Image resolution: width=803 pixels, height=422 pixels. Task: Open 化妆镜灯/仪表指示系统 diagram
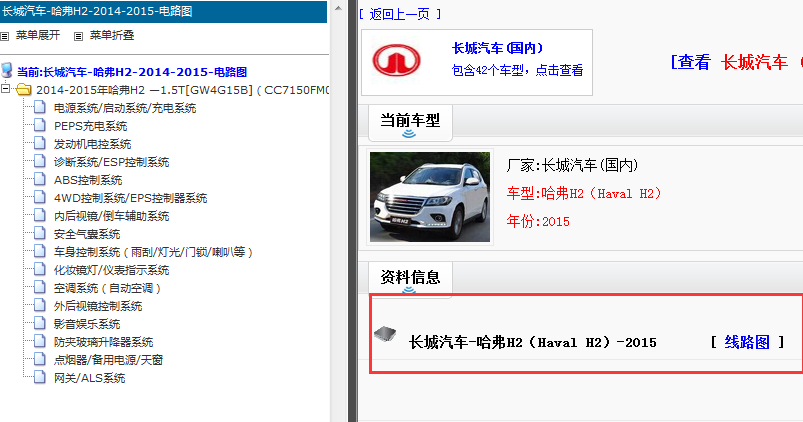point(112,270)
